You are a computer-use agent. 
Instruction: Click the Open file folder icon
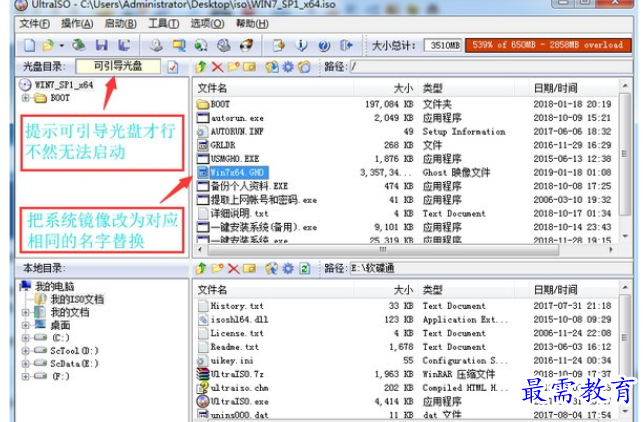(x=48, y=45)
